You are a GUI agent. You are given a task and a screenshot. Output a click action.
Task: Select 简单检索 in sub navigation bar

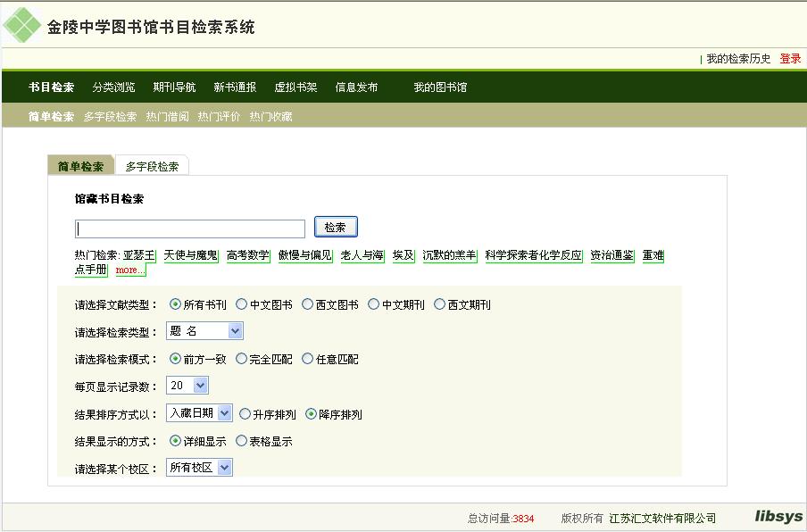[52, 117]
